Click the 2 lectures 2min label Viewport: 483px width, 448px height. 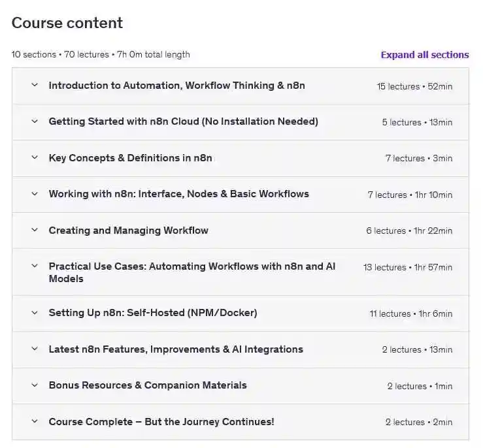pyautogui.click(x=418, y=422)
